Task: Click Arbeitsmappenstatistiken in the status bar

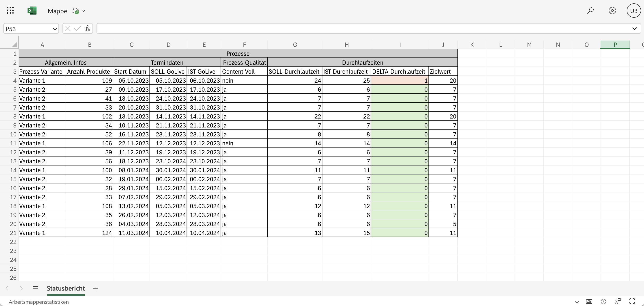Action: [39, 302]
